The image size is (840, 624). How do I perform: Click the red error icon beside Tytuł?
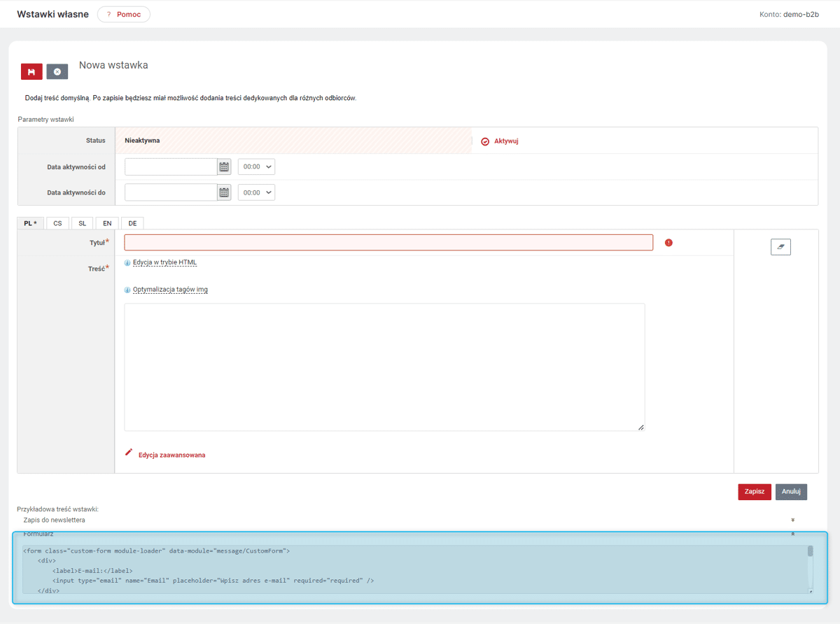tap(668, 243)
